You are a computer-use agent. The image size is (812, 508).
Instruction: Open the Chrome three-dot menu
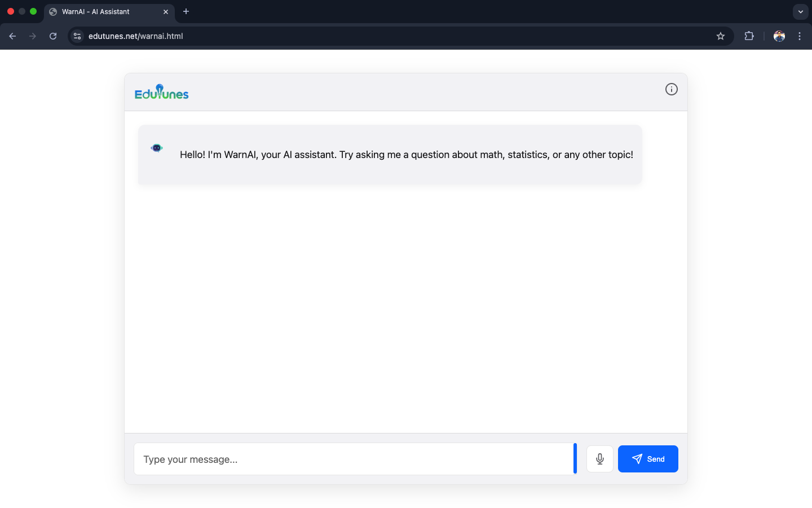(800, 36)
